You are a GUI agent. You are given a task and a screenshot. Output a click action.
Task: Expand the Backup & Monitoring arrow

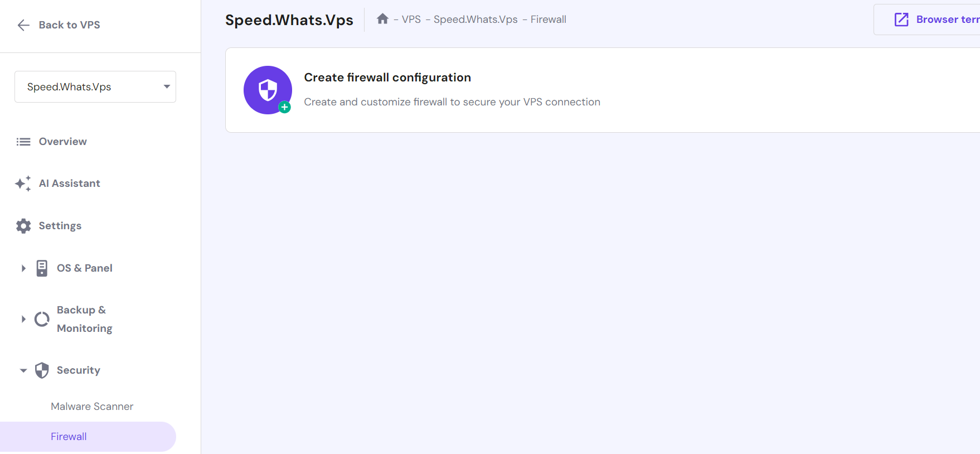23,319
